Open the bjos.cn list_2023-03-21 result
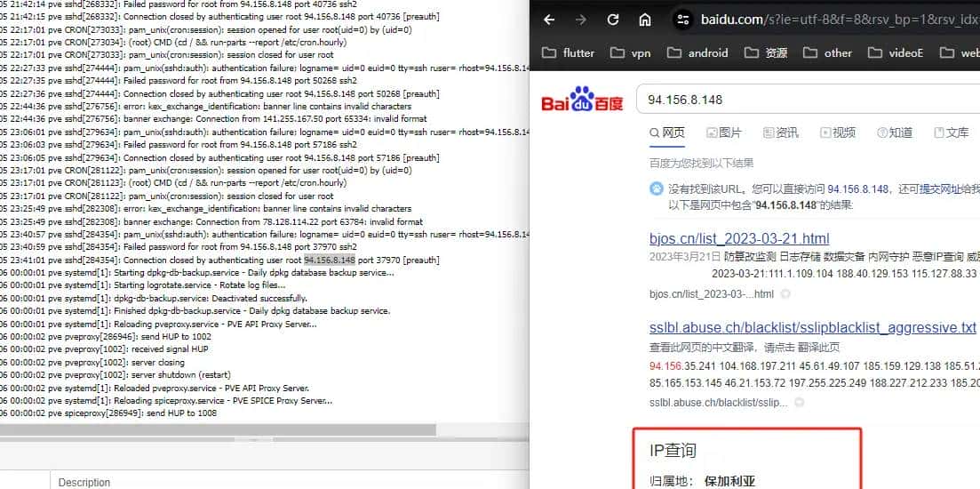Viewport: 980px width, 489px height. pos(739,238)
